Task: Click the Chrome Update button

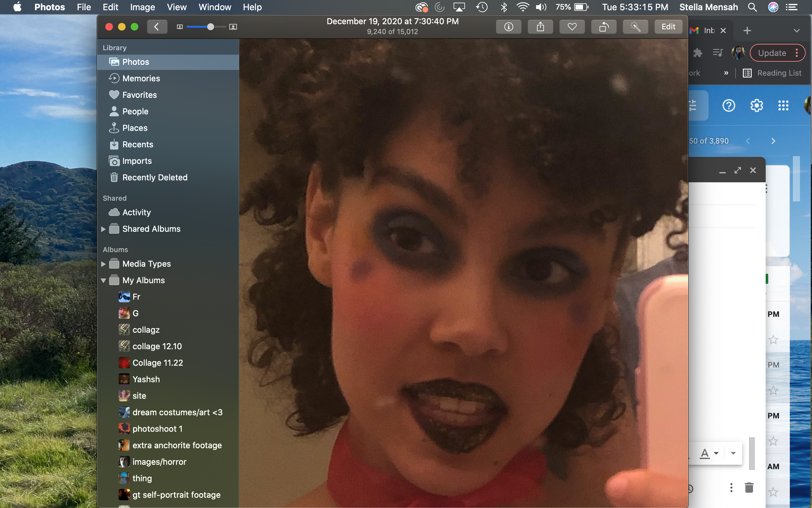Action: [x=772, y=53]
